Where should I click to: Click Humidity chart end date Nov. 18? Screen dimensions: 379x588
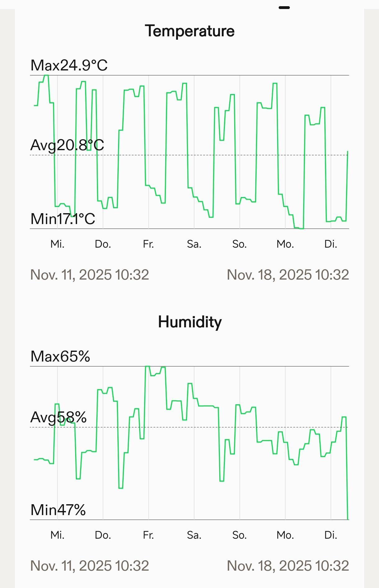tap(288, 566)
